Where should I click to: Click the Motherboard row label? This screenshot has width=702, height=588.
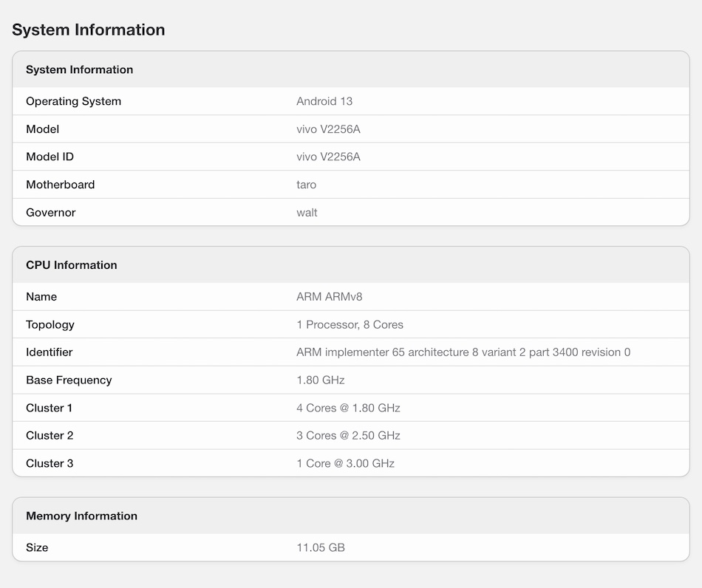[60, 185]
